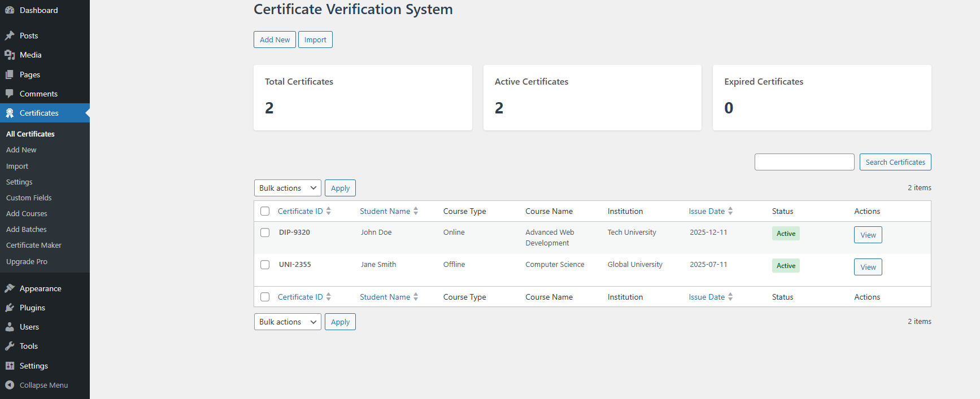This screenshot has height=399, width=980.
Task: Click the certificate search input field
Action: [x=804, y=162]
